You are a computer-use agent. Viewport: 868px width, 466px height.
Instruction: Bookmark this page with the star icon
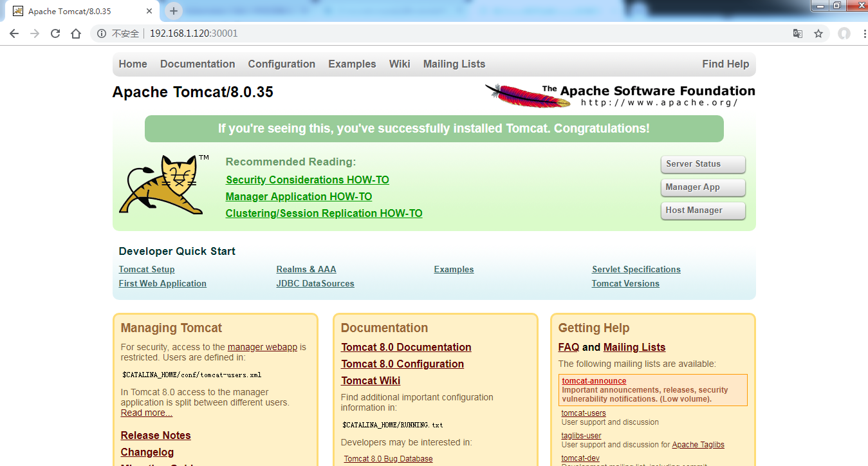pyautogui.click(x=818, y=33)
